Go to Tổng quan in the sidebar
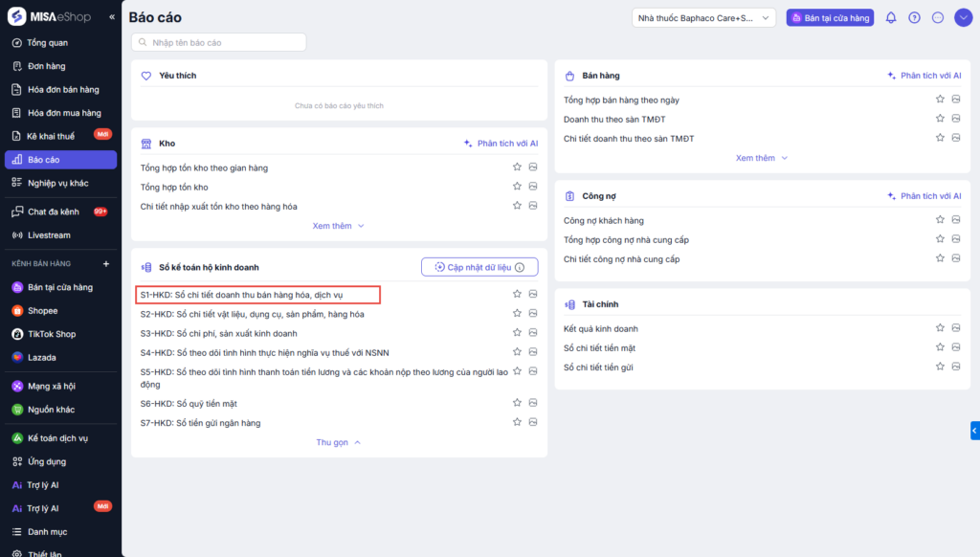Image resolution: width=980 pixels, height=557 pixels. (x=48, y=43)
